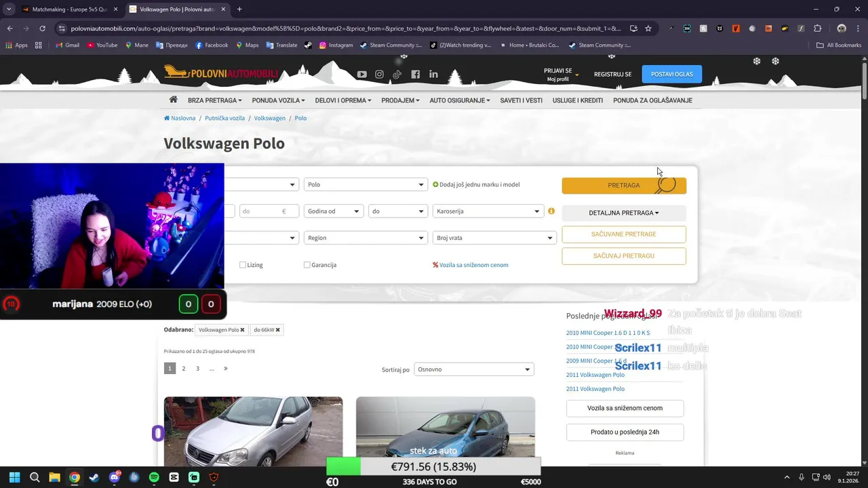The width and height of the screenshot is (868, 488).
Task: Open Spotify from the taskbar
Action: click(x=154, y=477)
